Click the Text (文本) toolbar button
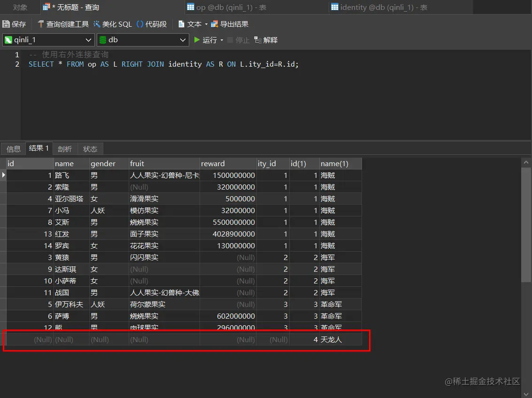 [190, 24]
